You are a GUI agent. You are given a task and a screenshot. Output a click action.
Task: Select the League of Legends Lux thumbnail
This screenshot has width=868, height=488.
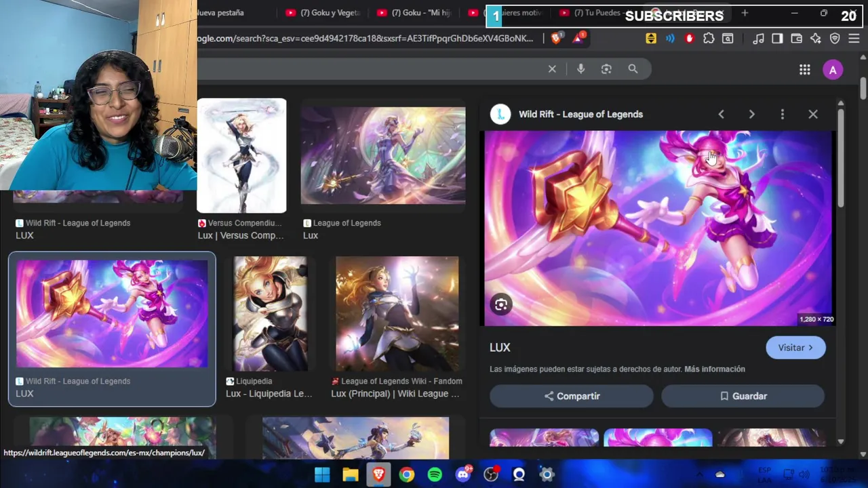[383, 156]
